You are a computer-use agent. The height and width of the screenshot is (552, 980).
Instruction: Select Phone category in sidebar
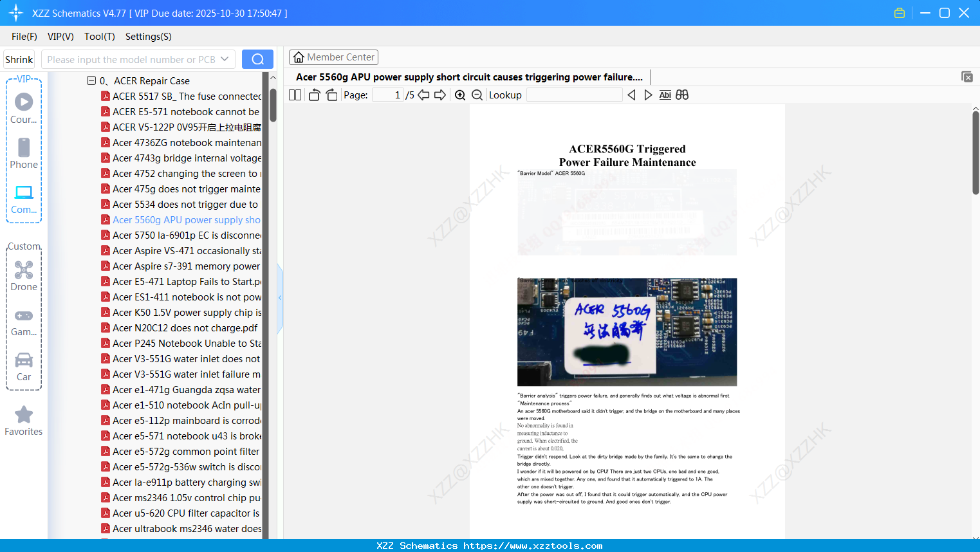pyautogui.click(x=24, y=154)
